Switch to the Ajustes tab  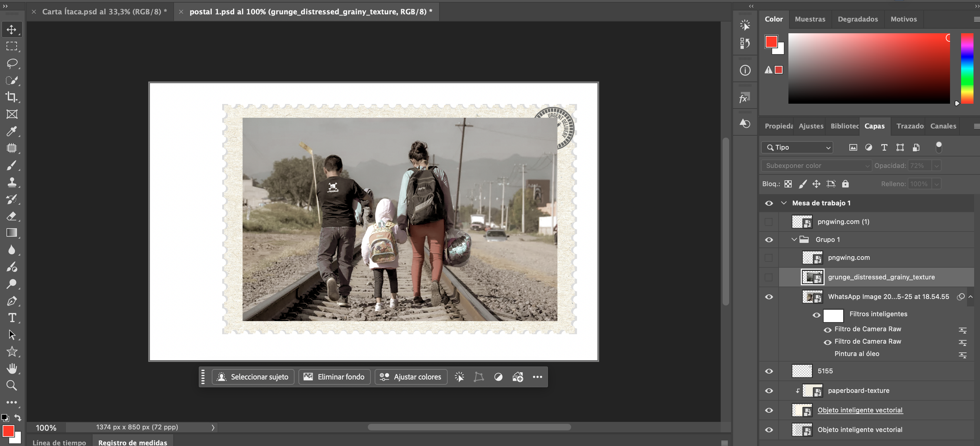coord(811,126)
